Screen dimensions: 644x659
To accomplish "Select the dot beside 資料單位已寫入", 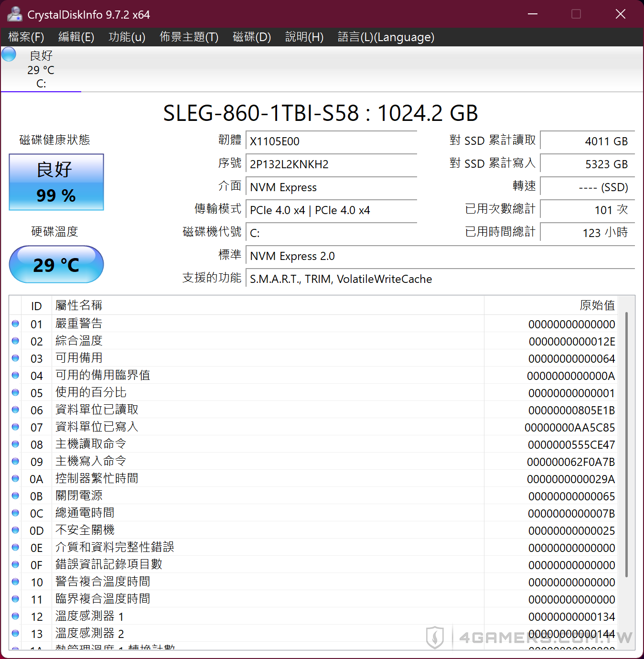I will pyautogui.click(x=15, y=427).
